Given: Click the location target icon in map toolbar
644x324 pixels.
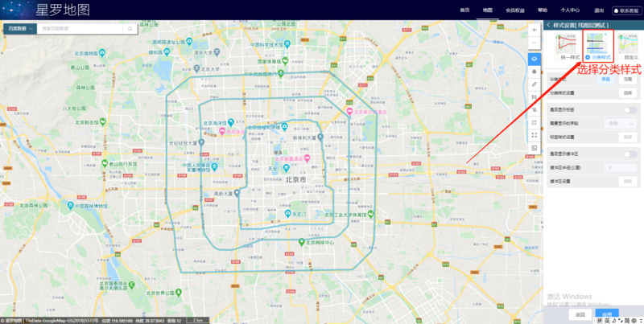Looking at the screenshot, I should tap(534, 72).
